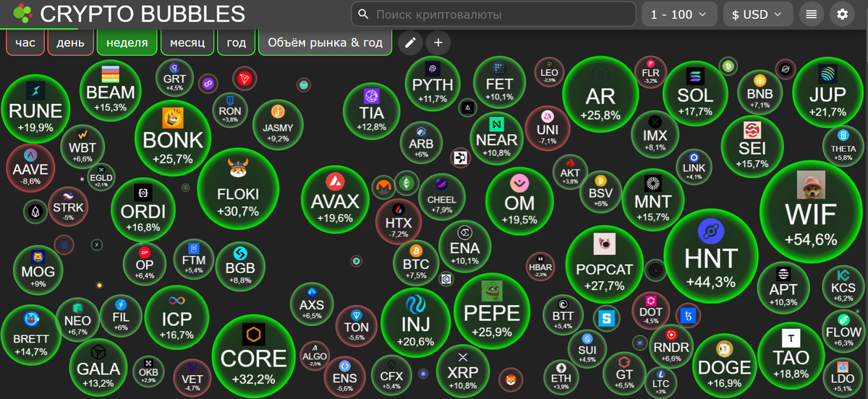This screenshot has width=868, height=399.
Task: Click the ETH +3,9% bubble
Action: click(x=561, y=376)
